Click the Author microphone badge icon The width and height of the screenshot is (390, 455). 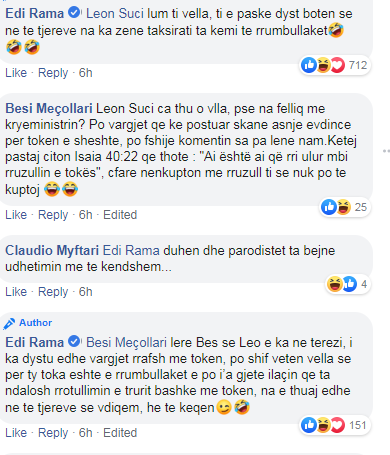coord(9,323)
